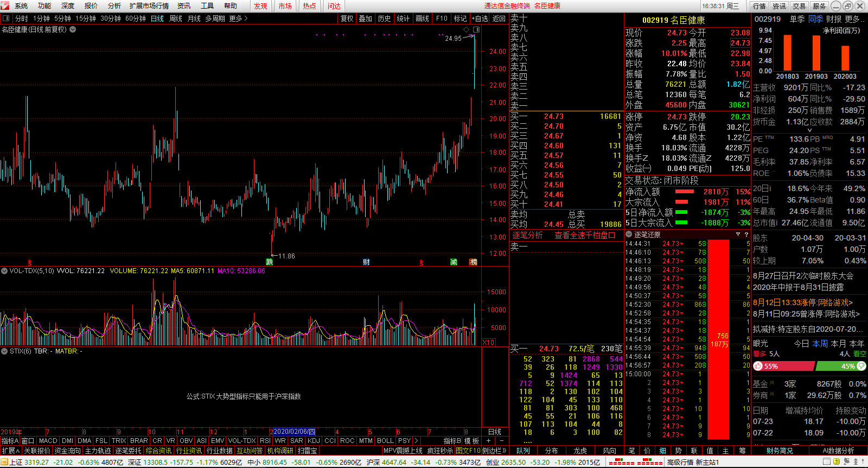The height and width of the screenshot is (468, 868).
Task: Expand the 名臣健康 chart title dropdown
Action: click(73, 29)
